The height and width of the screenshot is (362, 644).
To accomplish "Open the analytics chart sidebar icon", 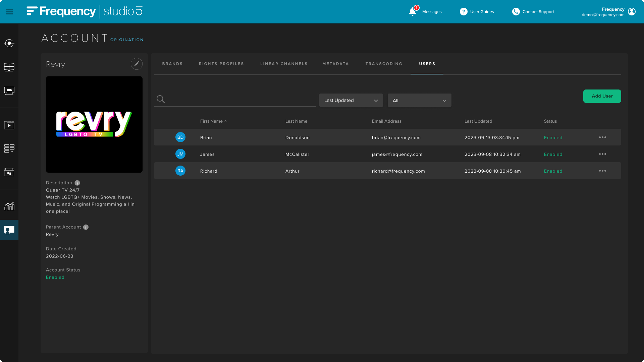I will [9, 206].
